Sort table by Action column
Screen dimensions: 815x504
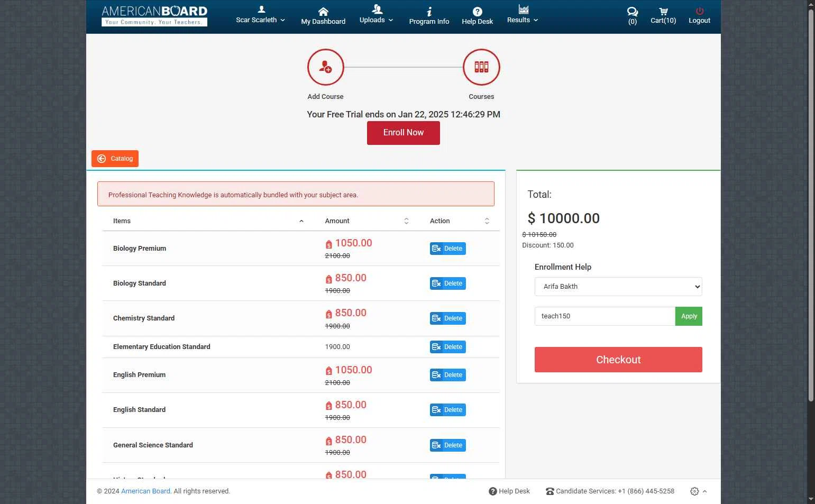(460, 221)
